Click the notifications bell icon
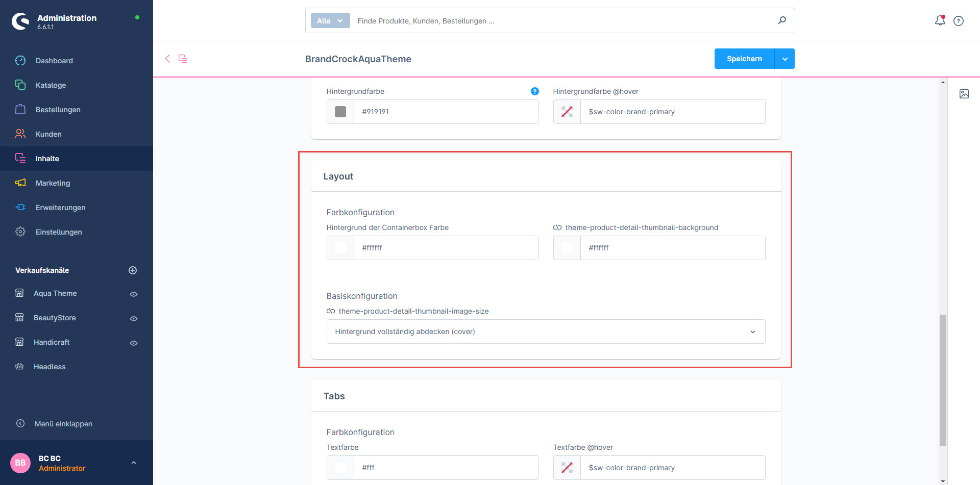980x485 pixels. (x=940, y=20)
